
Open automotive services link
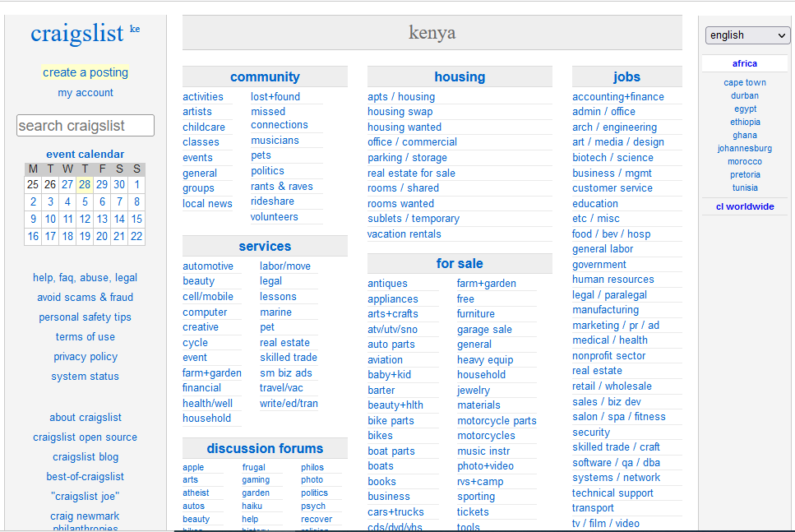click(x=208, y=266)
